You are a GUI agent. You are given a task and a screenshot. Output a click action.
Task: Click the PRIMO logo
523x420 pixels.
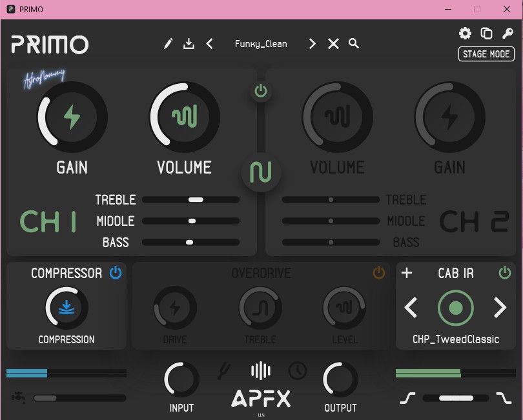[50, 45]
